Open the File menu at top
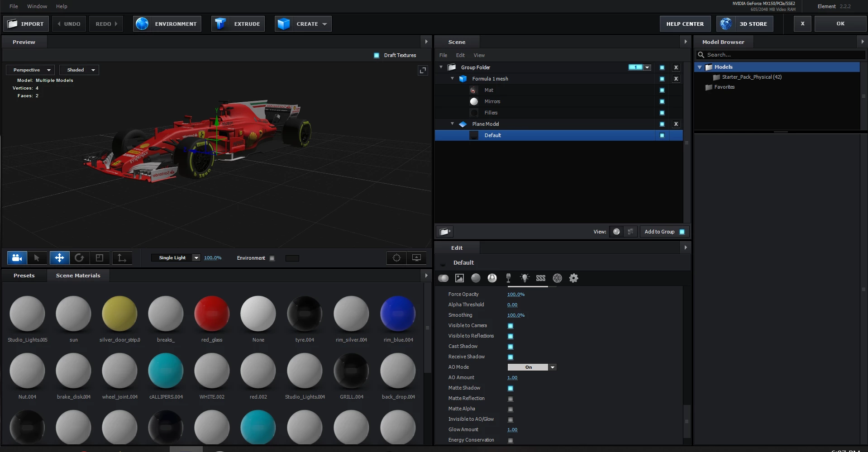Image resolution: width=868 pixels, height=452 pixels. point(14,6)
